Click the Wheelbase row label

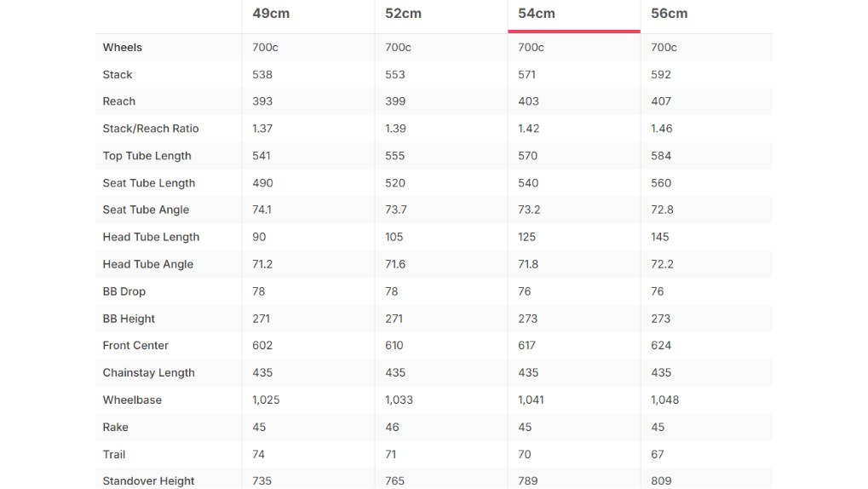132,400
